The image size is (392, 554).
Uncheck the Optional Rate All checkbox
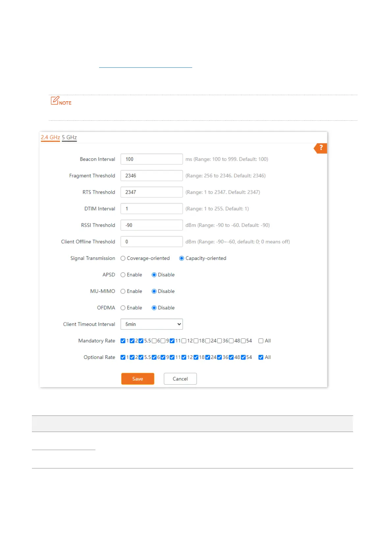(x=261, y=357)
